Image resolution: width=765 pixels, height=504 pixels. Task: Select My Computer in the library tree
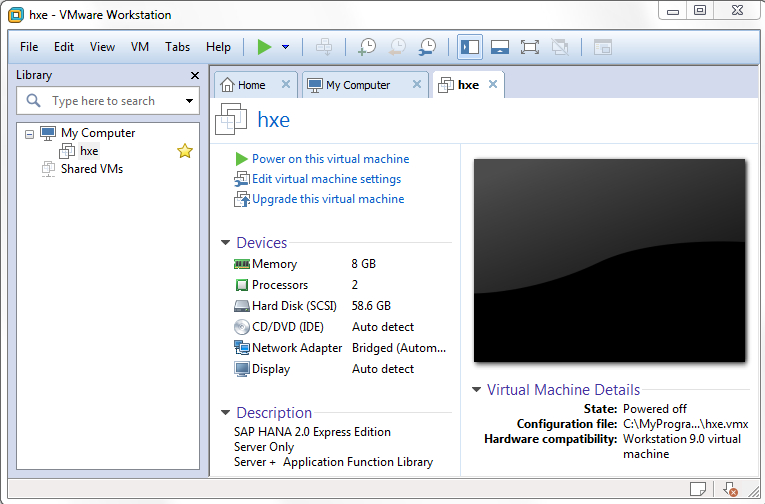(98, 133)
